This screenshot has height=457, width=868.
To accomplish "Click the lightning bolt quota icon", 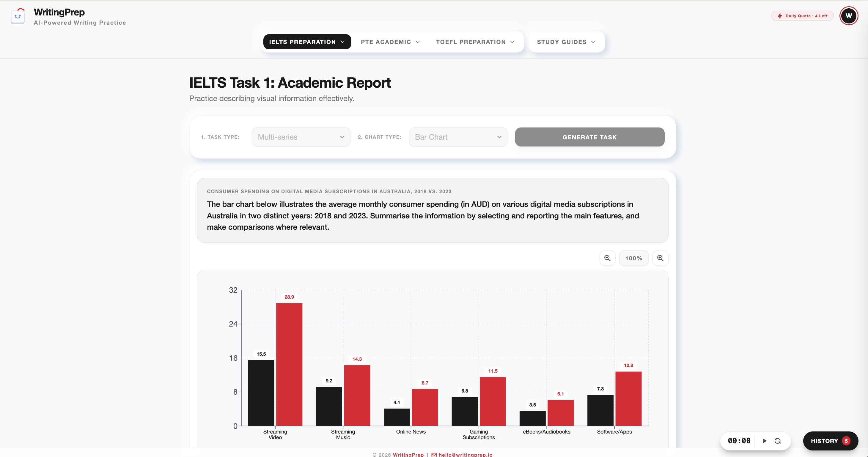I will tap(780, 16).
